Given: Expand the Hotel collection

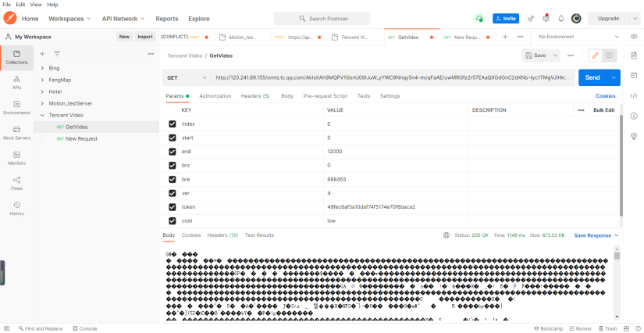Looking at the screenshot, I should pyautogui.click(x=42, y=91).
